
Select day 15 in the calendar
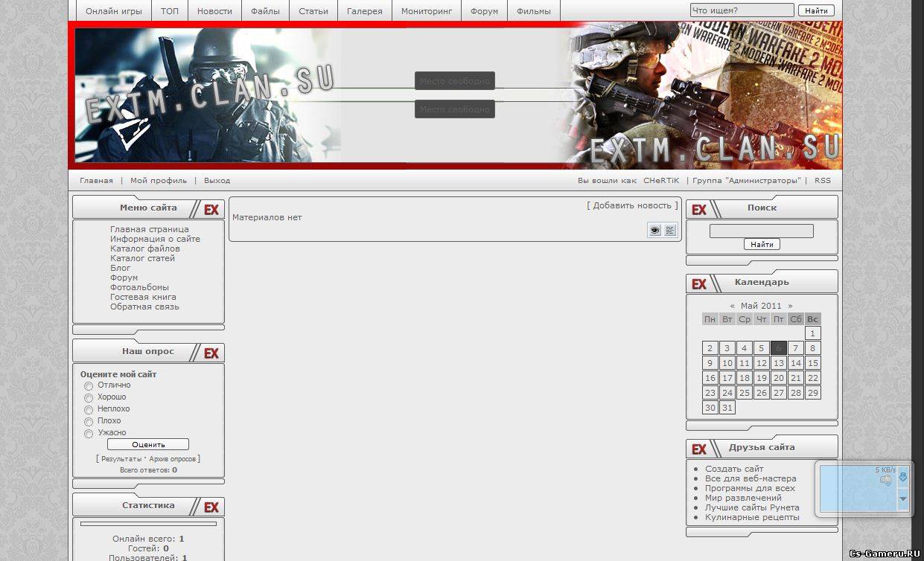click(813, 363)
